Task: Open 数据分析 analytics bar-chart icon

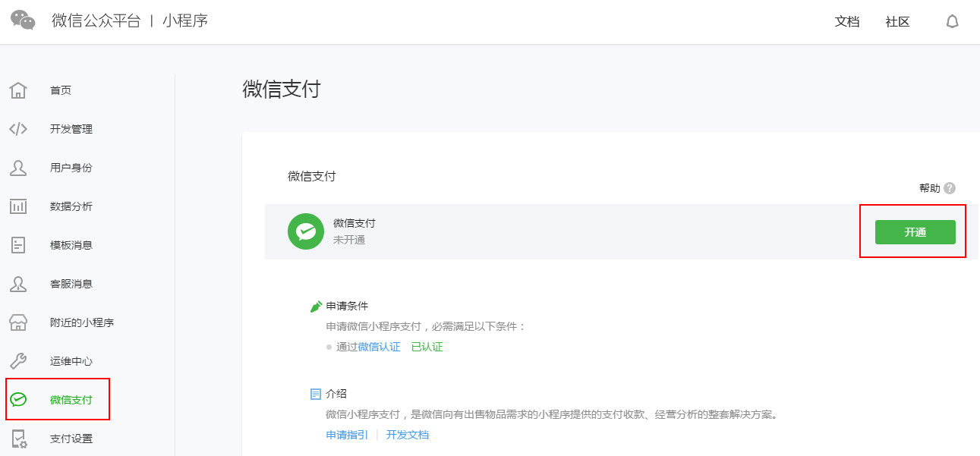Action: (x=17, y=206)
